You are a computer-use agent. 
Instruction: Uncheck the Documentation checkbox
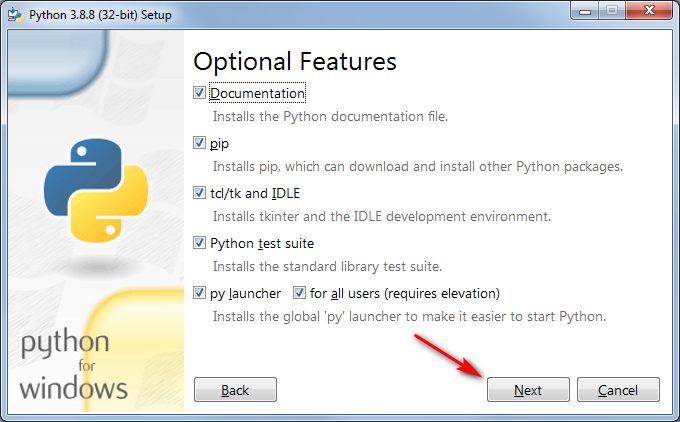(x=199, y=93)
